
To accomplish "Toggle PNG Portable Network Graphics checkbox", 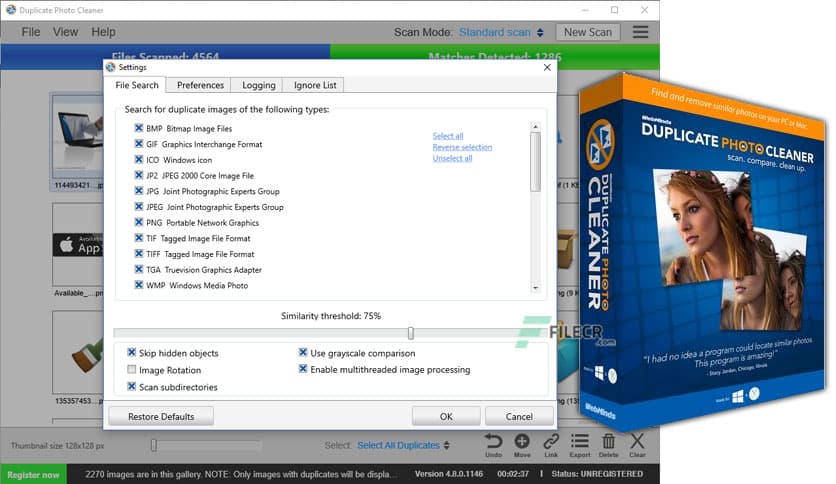I will pos(139,222).
